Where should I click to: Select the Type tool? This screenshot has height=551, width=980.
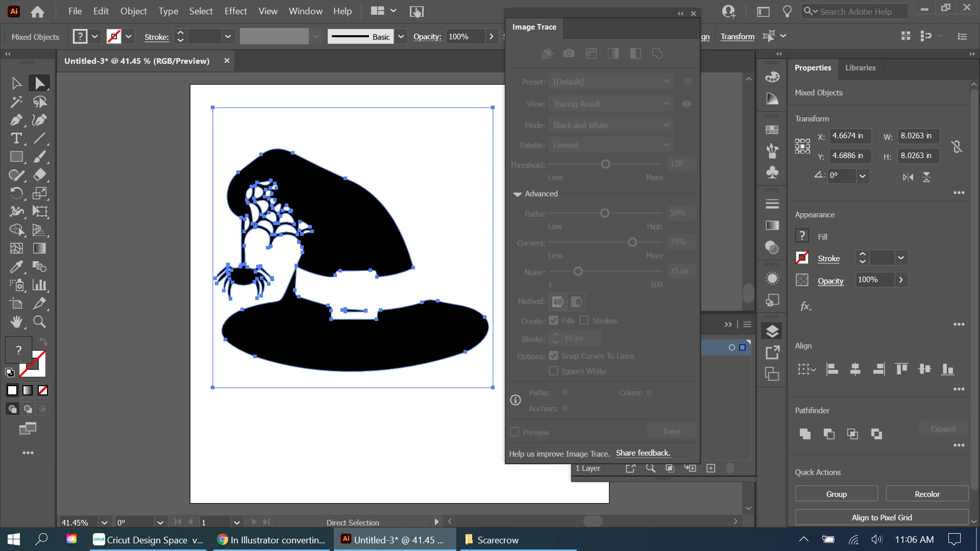16,138
